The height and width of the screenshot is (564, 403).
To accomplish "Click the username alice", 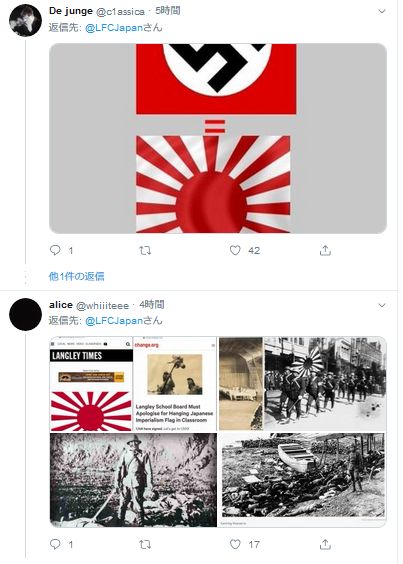I will (x=61, y=305).
